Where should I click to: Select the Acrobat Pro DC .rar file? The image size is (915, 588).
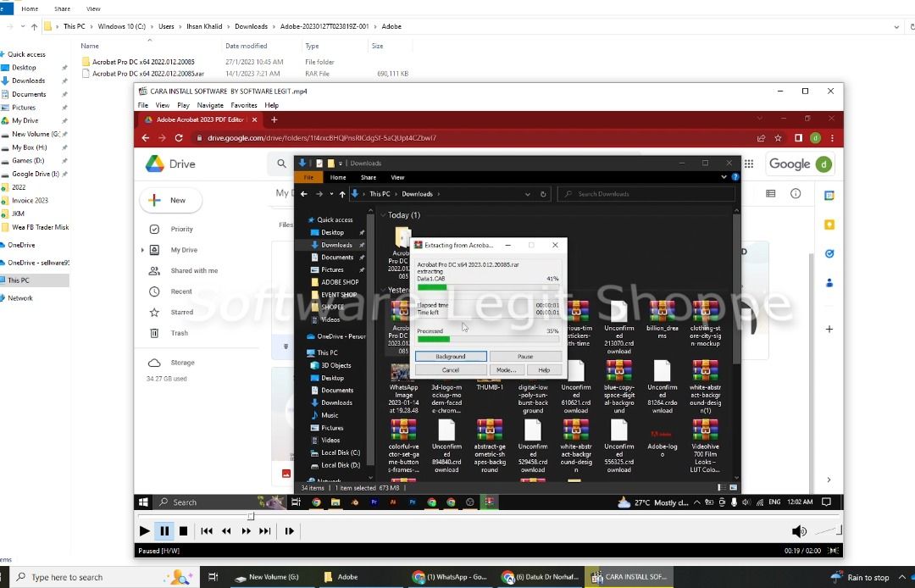coord(148,74)
